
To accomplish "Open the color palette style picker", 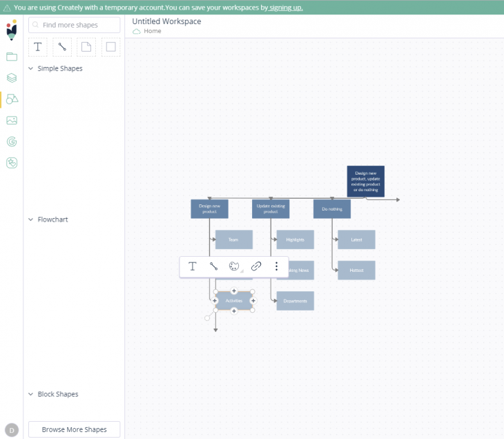I will click(234, 266).
